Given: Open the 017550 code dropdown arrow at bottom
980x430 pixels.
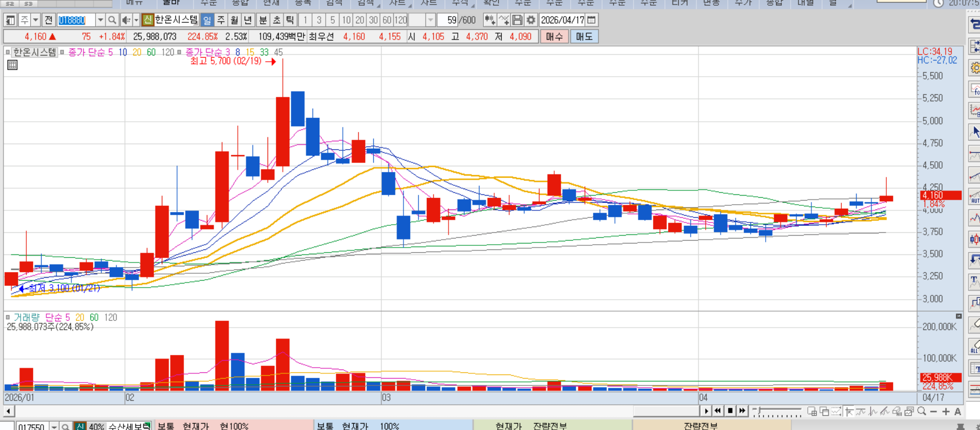Looking at the screenshot, I should pos(54,427).
